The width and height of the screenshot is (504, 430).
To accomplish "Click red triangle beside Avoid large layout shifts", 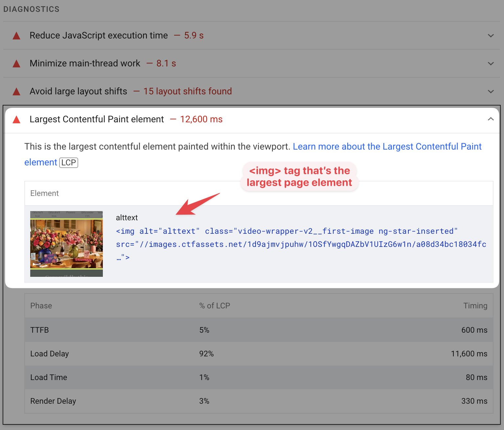I will coord(16,91).
